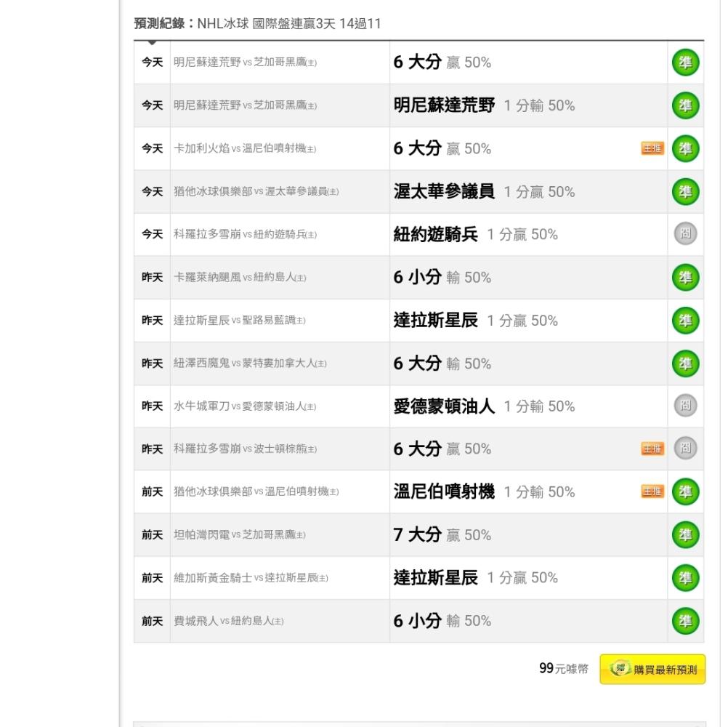Screen dimensions: 728x727
Task: Click green 準 badge in 卡羅萊納颶風 vs 紐約島人 row
Action: 685,277
